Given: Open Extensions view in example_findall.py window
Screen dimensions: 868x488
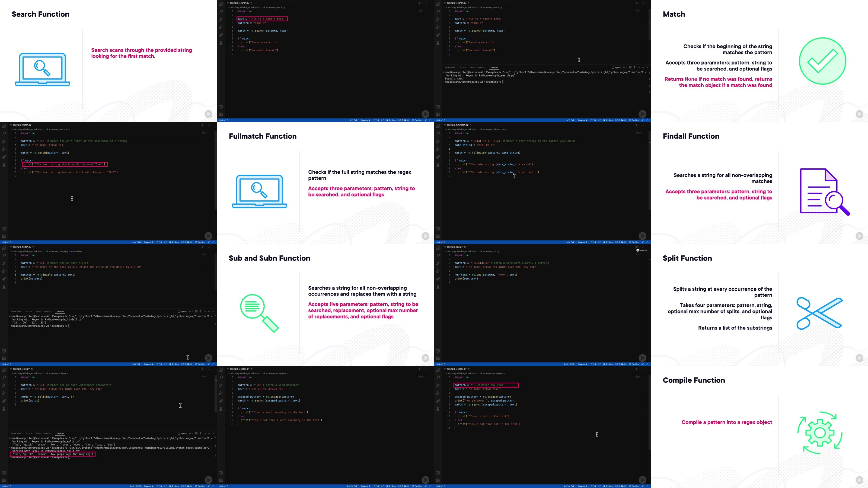Looking at the screenshot, I should [4, 279].
